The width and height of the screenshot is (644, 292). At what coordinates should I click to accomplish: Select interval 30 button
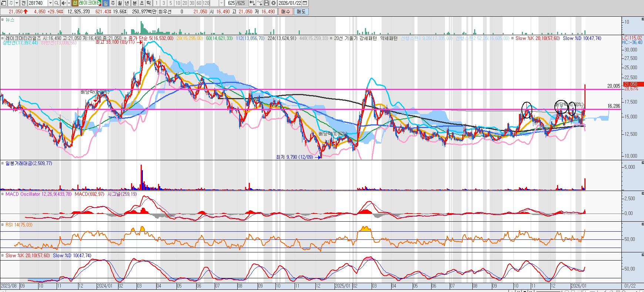[192, 3]
